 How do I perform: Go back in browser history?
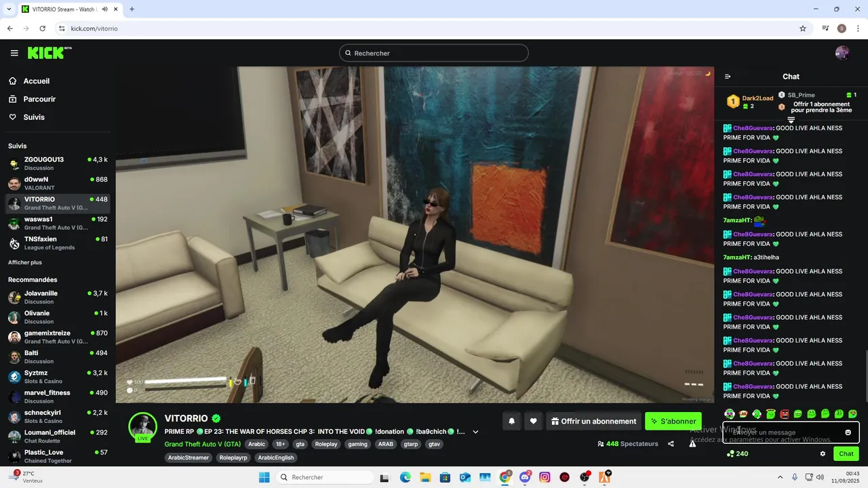tap(10, 28)
